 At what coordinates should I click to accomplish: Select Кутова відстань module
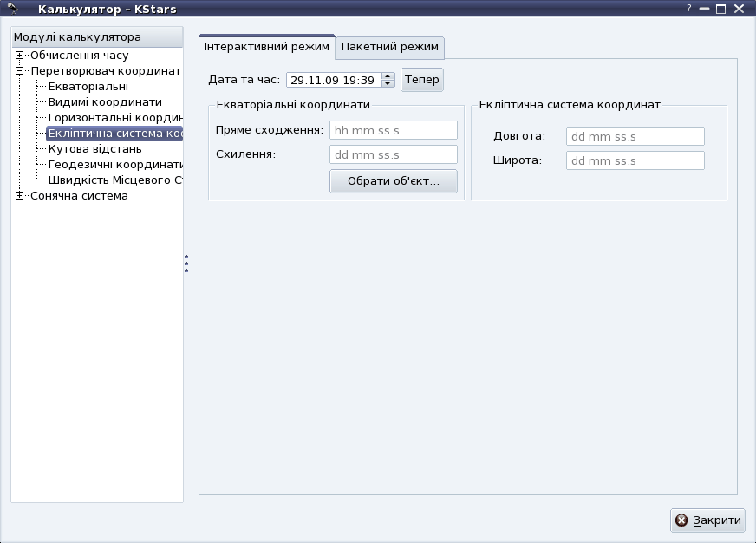94,149
